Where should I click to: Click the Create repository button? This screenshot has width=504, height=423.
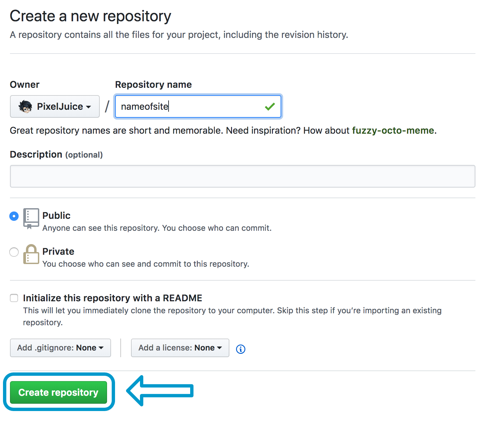tap(59, 392)
